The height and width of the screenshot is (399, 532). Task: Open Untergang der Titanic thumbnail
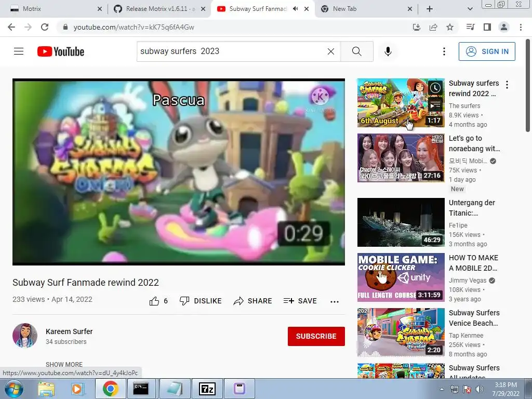[x=401, y=222]
